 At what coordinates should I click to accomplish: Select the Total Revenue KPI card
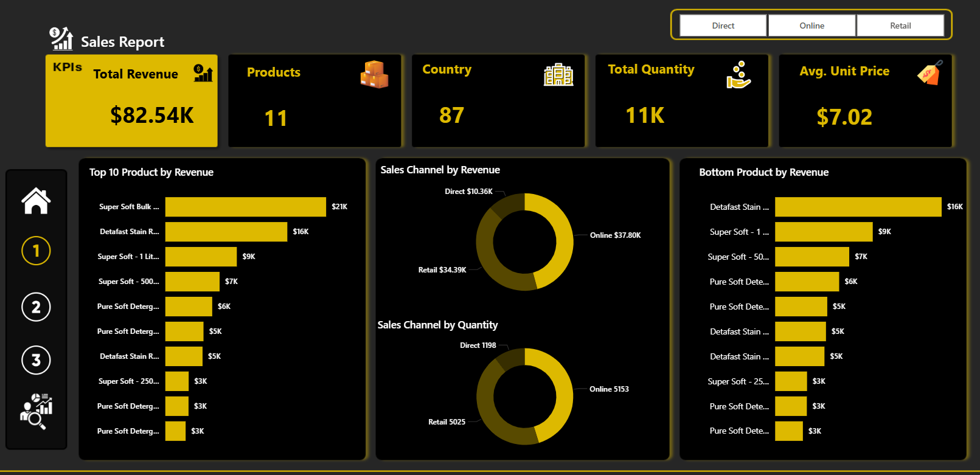(131, 101)
